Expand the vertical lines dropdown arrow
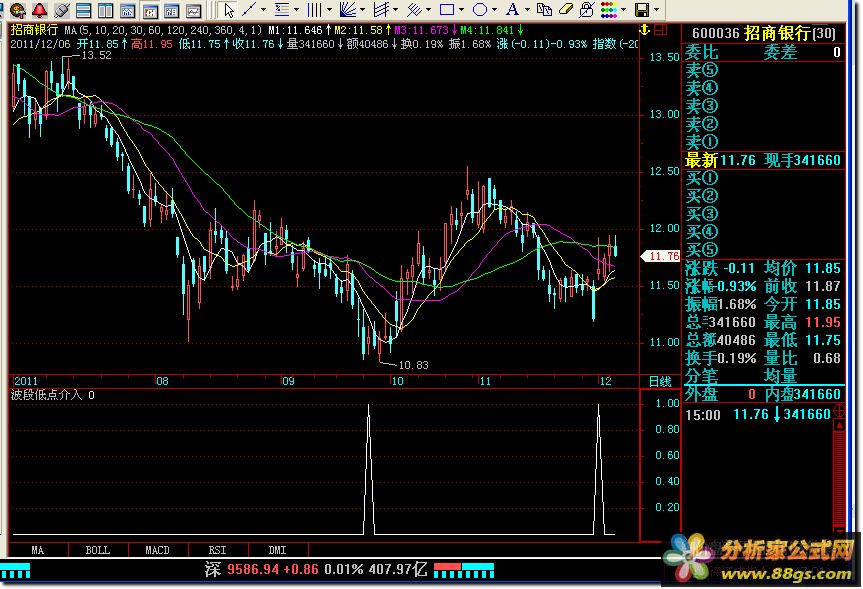Screen dimensions: 863x589 (329, 9)
